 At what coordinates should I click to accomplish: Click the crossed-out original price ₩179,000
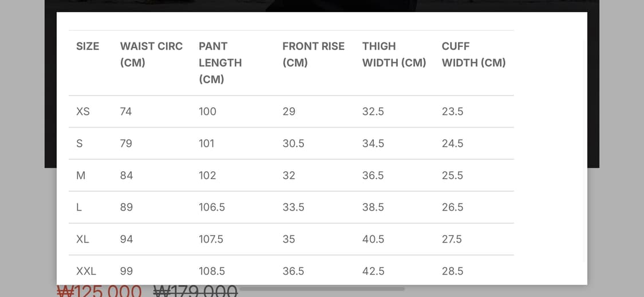click(195, 291)
